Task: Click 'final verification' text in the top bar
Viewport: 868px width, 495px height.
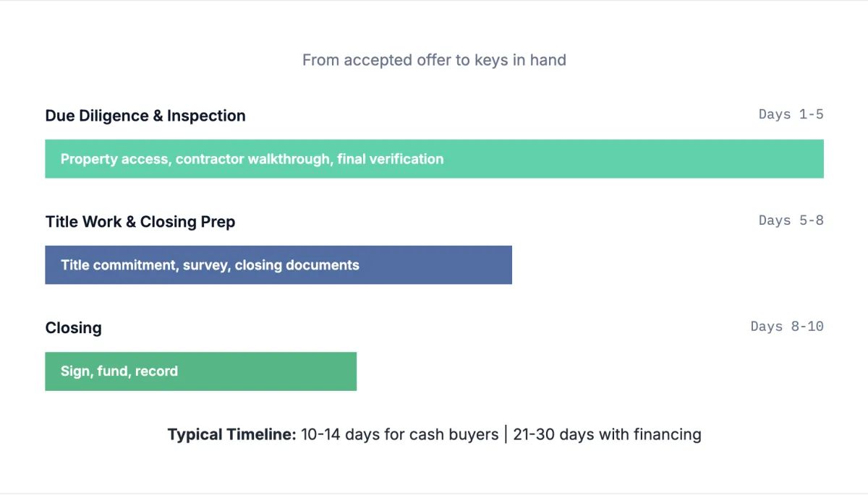Action: (x=390, y=159)
